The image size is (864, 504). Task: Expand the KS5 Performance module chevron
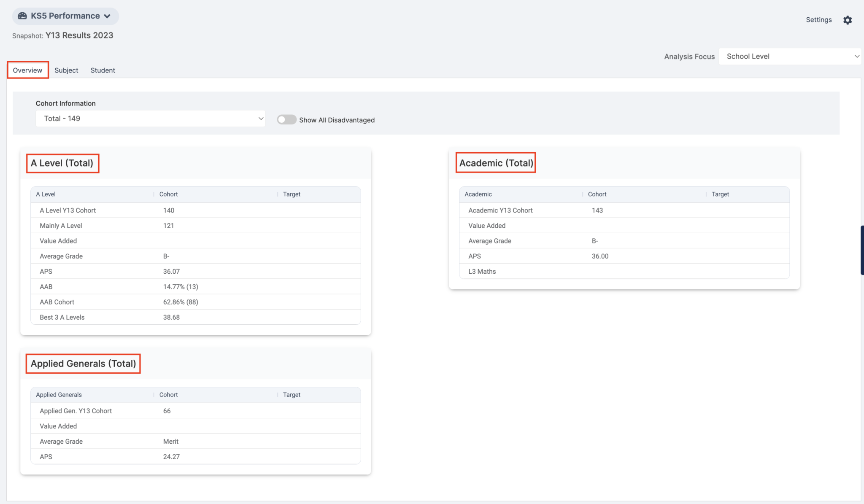pos(107,16)
